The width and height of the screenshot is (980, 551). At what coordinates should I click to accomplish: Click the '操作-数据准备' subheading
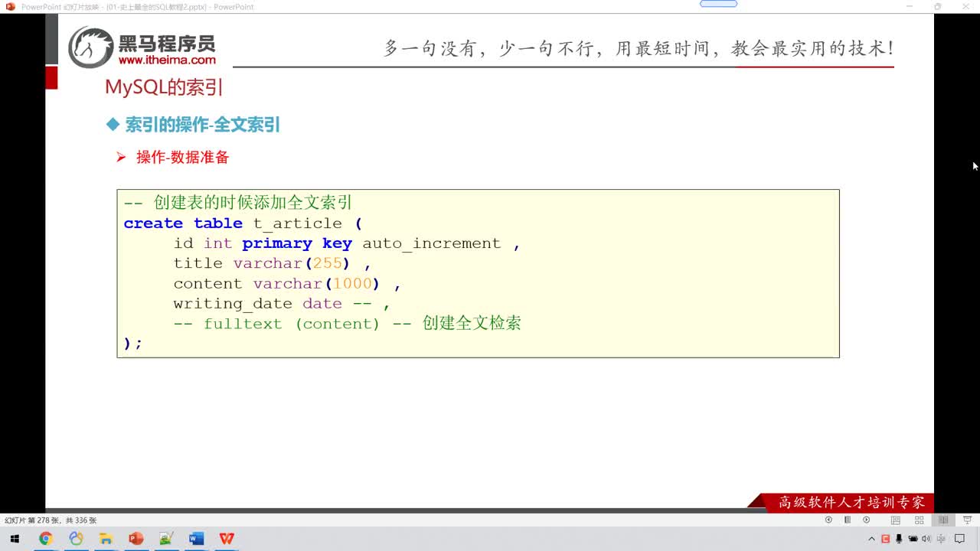pos(183,158)
